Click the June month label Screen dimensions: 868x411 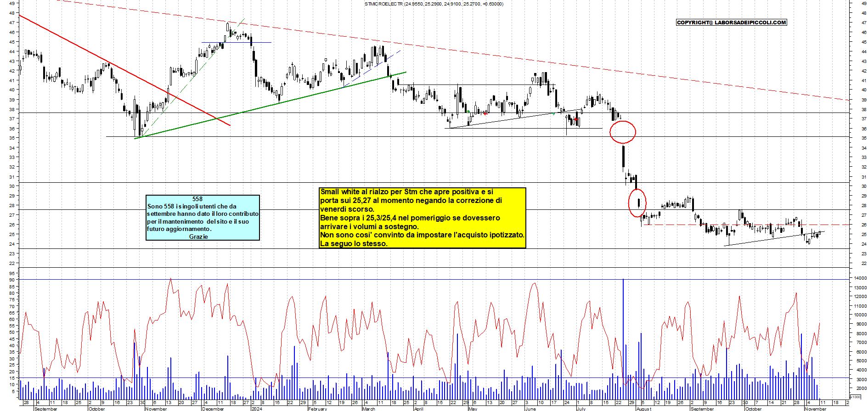tap(530, 409)
